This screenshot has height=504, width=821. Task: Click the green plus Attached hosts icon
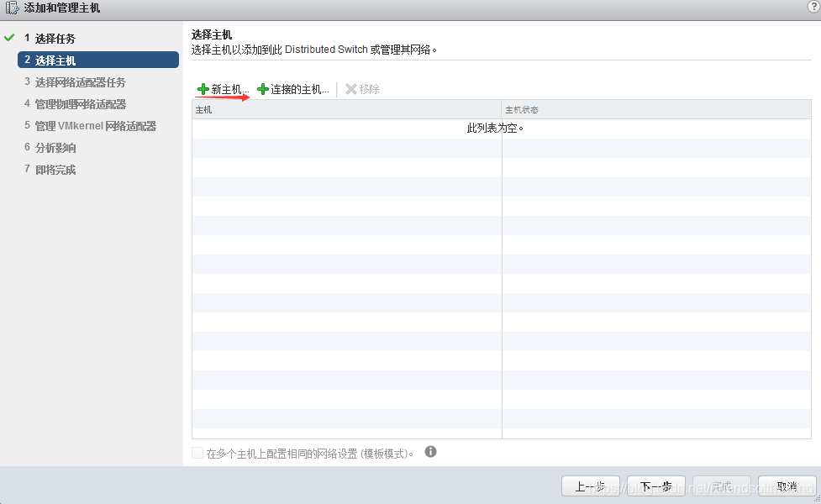[x=263, y=89]
